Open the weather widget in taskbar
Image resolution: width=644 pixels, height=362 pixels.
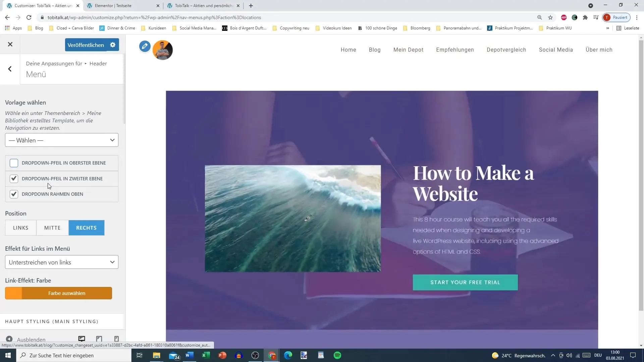(x=519, y=356)
